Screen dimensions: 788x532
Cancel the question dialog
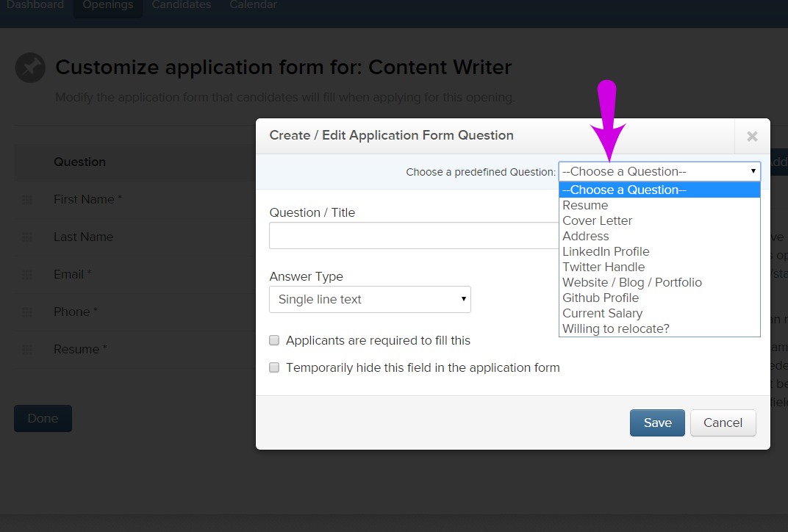[723, 423]
